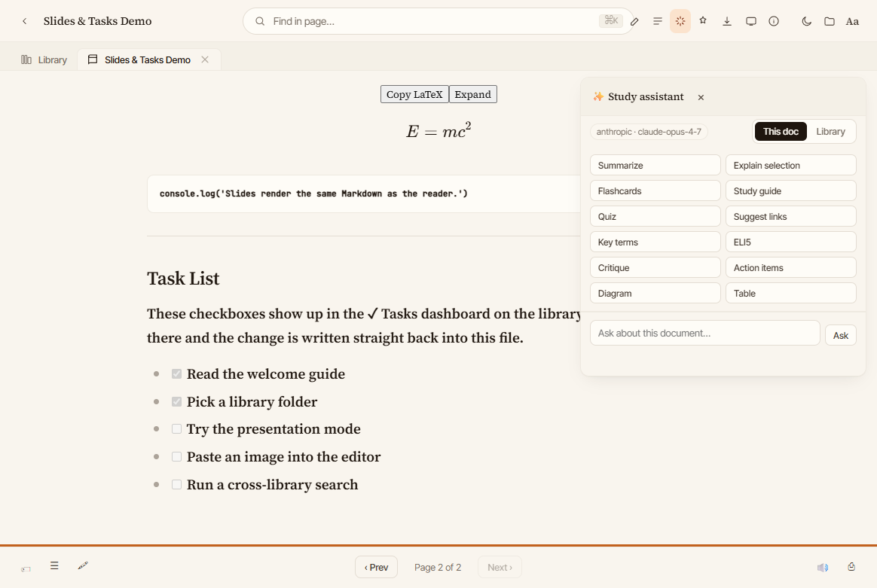Click the Next page button
Viewport: 877px width, 588px height.
tap(500, 568)
